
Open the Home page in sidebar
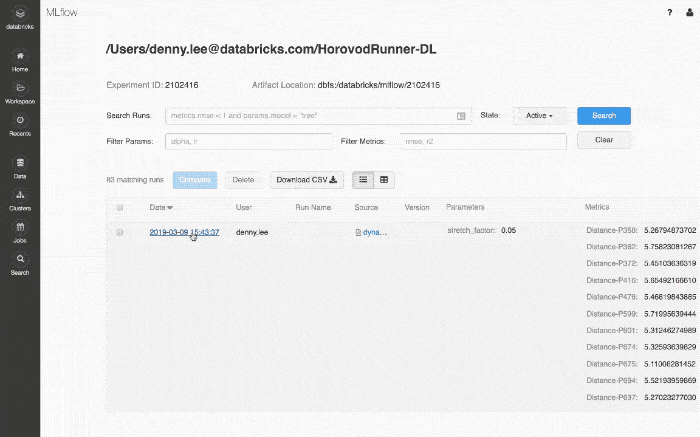click(20, 57)
